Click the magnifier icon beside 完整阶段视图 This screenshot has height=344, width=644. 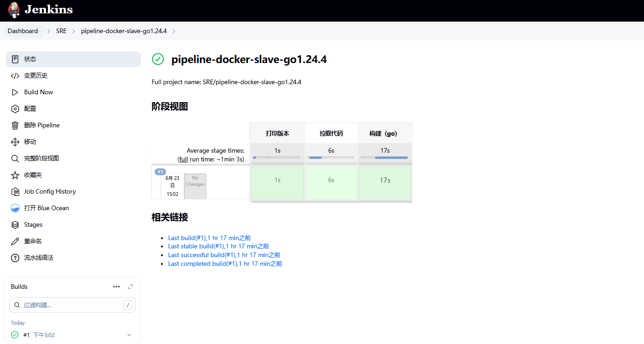(15, 159)
